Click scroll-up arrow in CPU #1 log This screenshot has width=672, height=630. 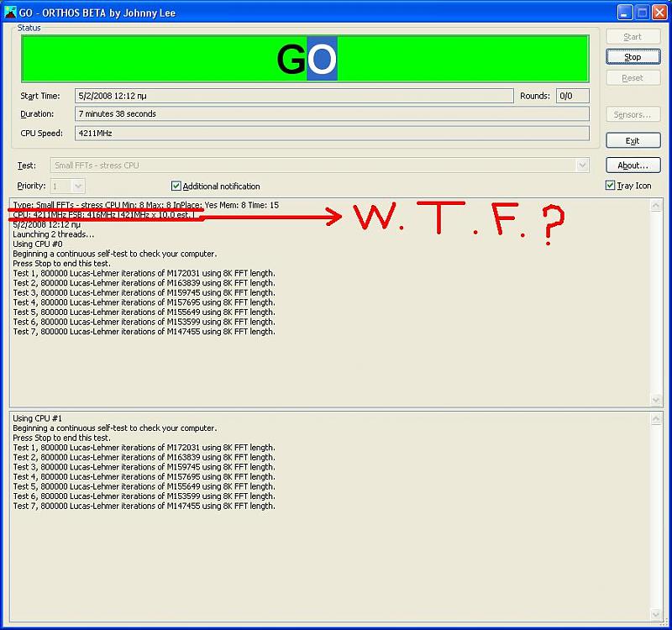pyautogui.click(x=656, y=418)
